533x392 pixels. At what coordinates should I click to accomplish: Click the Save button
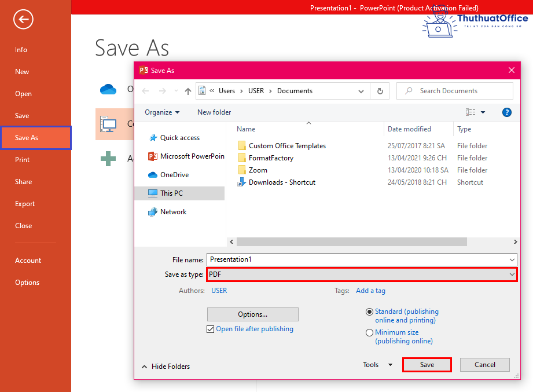[x=427, y=365]
